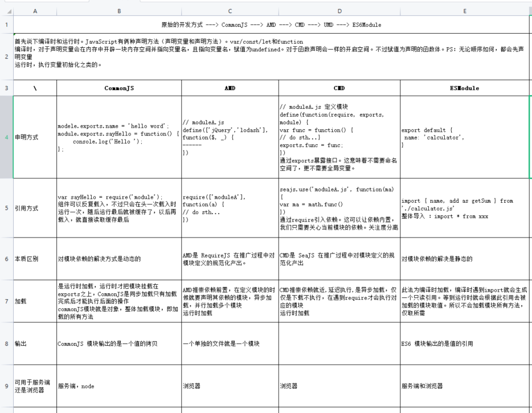Click the '加载' row label cell
The height and width of the screenshot is (413, 532).
(35, 301)
